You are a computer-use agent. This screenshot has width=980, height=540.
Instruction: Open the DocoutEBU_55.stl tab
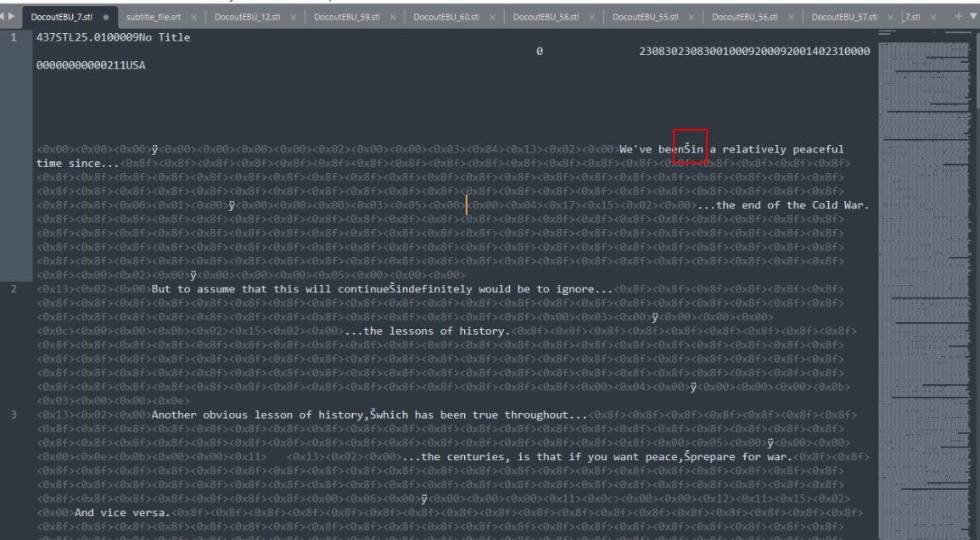tap(645, 15)
